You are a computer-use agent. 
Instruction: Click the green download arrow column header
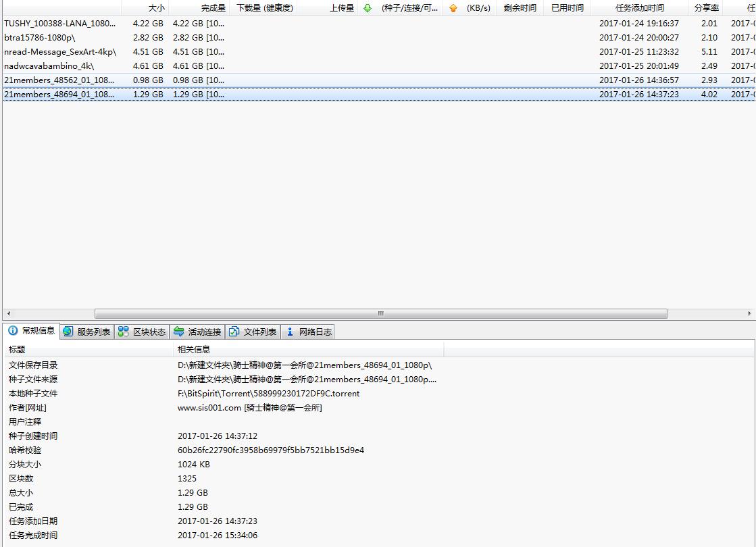click(x=368, y=8)
